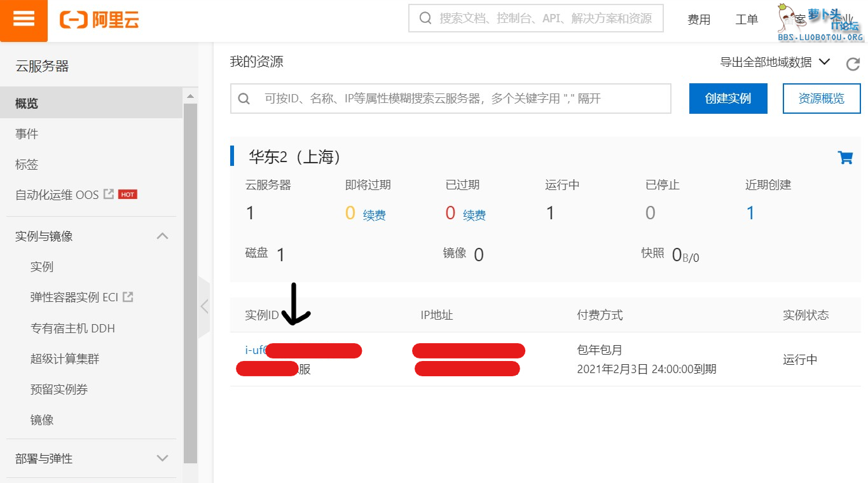The width and height of the screenshot is (868, 483).
Task: Collapse the sidebar using the handle arrow
Action: (x=204, y=307)
